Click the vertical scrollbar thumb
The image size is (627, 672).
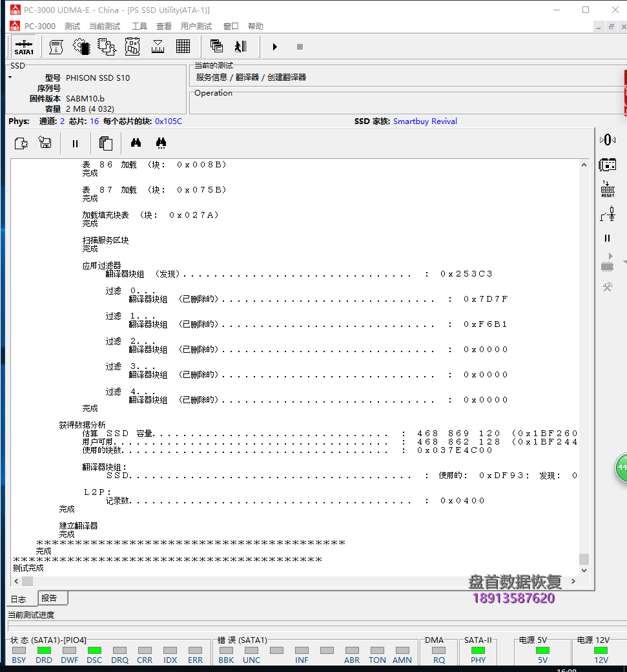584,559
